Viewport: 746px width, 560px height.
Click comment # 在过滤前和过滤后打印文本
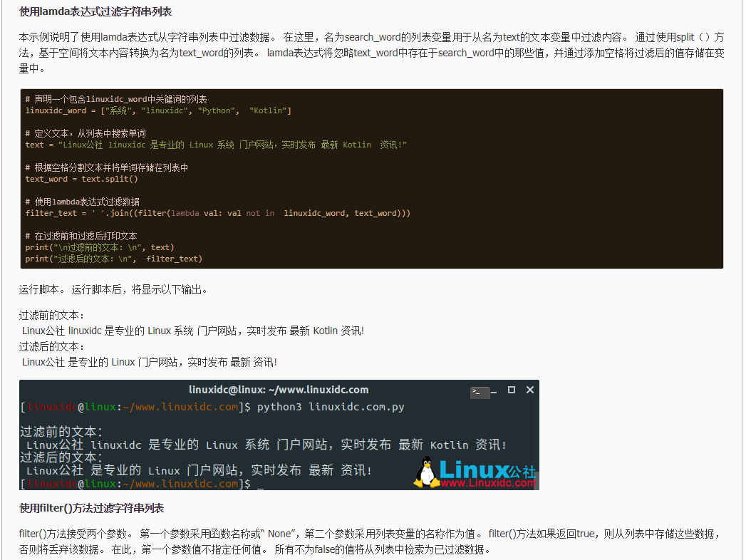pyautogui.click(x=81, y=236)
